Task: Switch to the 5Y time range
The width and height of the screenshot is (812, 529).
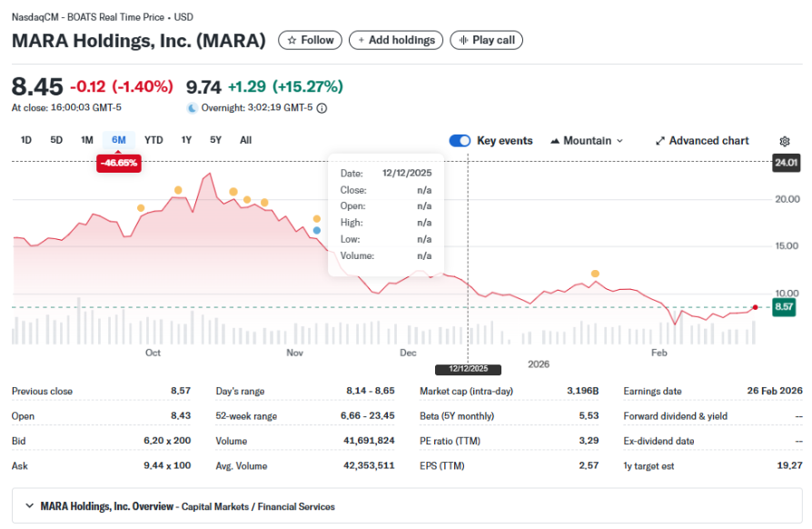Action: click(x=215, y=140)
